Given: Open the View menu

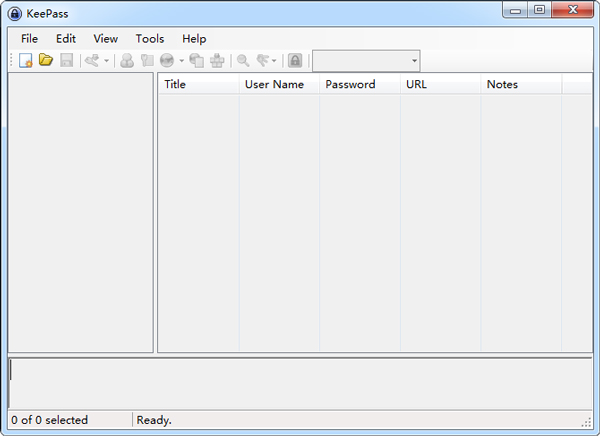Looking at the screenshot, I should [x=105, y=38].
